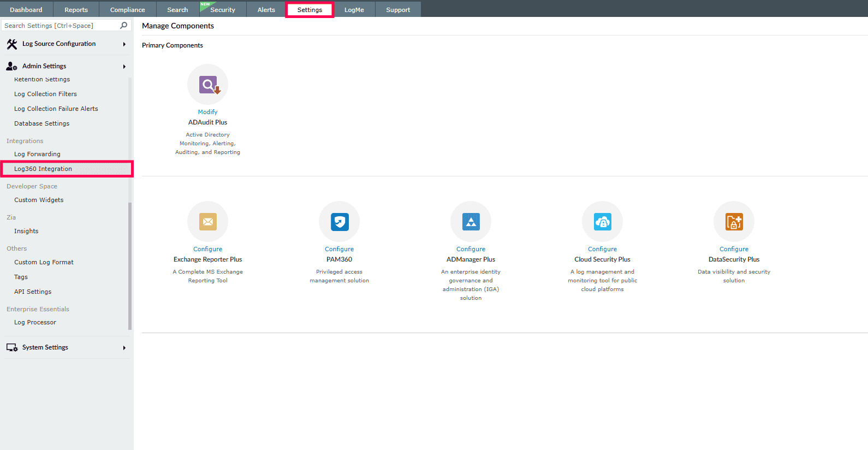Click the ADAudit Plus component icon

(x=208, y=85)
